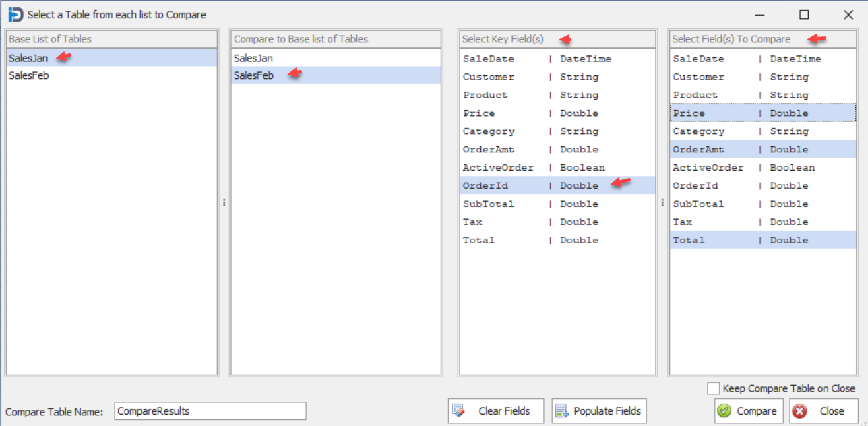Click the table icon on Populate Fields button
Screen dimensions: 868x426
pyautogui.click(x=563, y=410)
